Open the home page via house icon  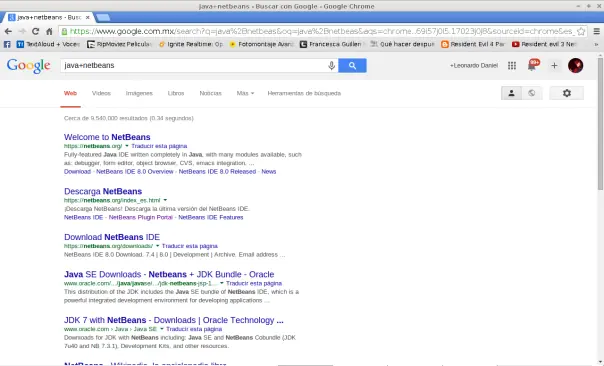[x=49, y=31]
